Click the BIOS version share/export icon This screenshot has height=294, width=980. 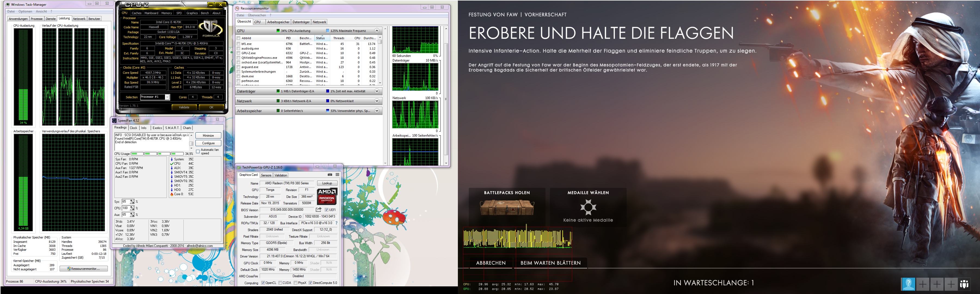click(x=318, y=210)
